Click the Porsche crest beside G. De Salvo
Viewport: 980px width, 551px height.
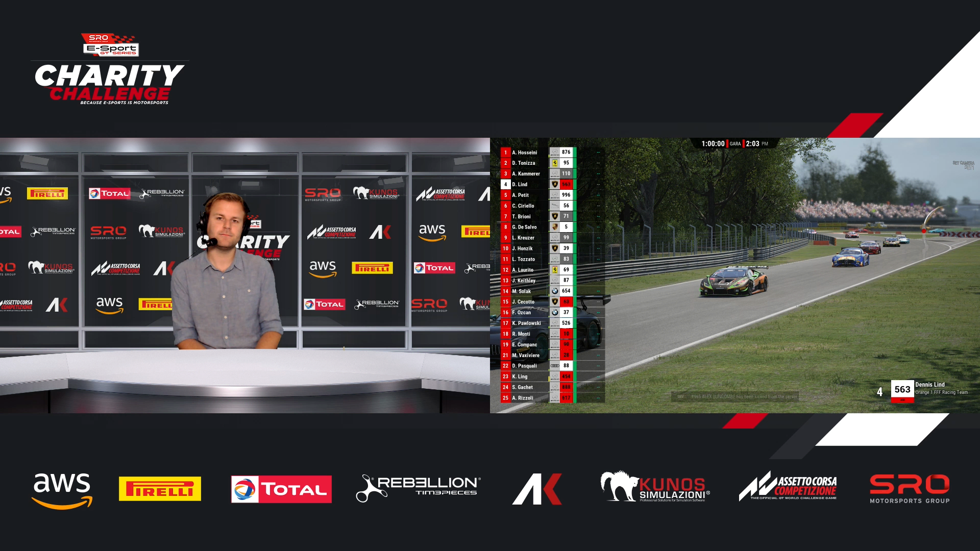pyautogui.click(x=555, y=227)
